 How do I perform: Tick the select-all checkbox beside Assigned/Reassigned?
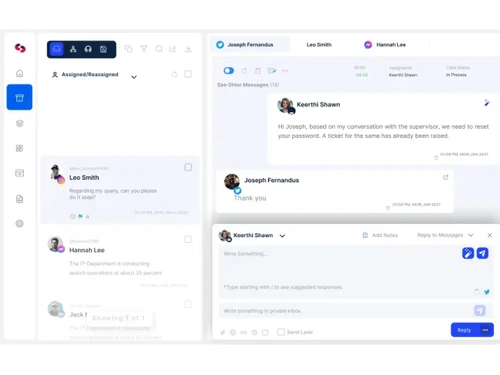pyautogui.click(x=188, y=74)
